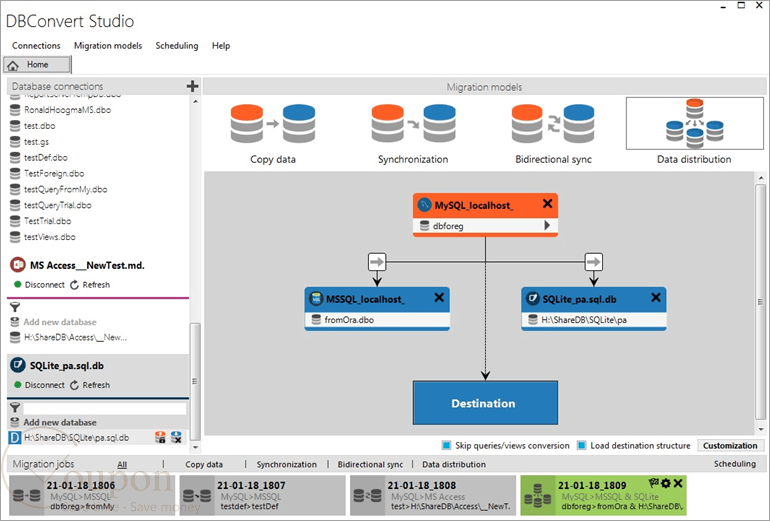The height and width of the screenshot is (521, 770).
Task: Select migration job 21-01-18_1808
Action: (x=432, y=495)
